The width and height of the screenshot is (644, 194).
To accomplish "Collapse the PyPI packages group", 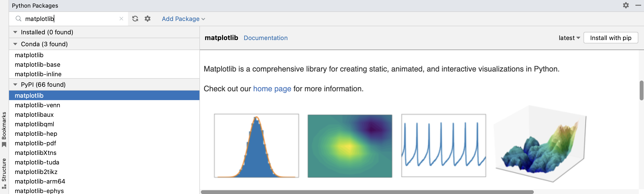I will pos(15,85).
